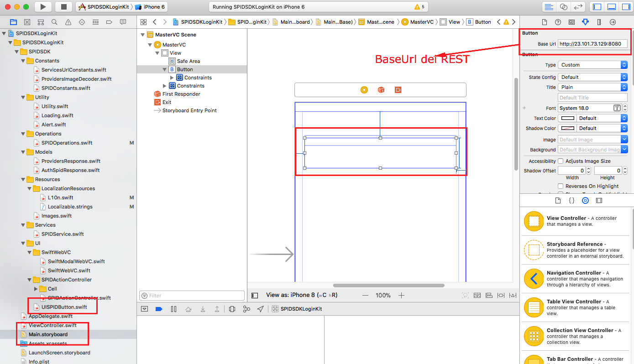Click the Pause debug execution icon
The image size is (634, 364).
pyautogui.click(x=173, y=309)
